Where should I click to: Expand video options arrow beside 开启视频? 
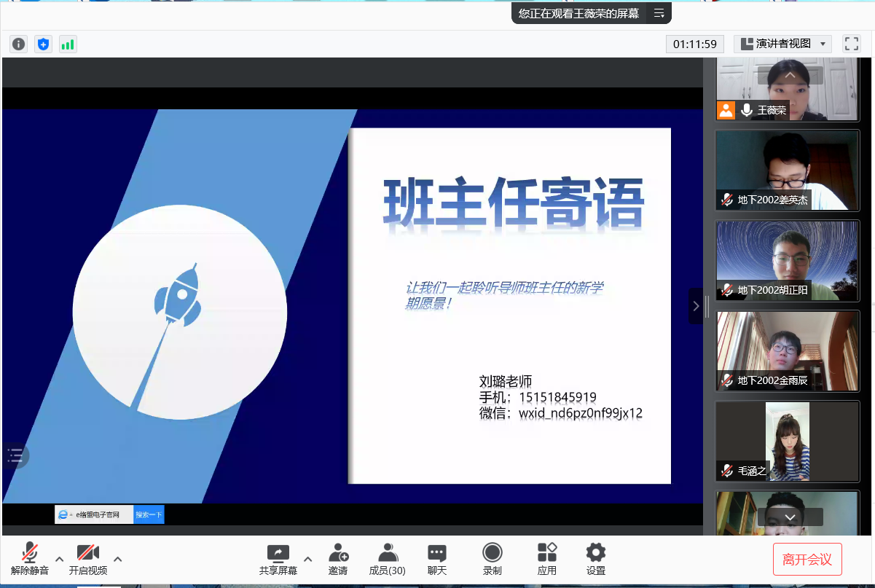click(x=118, y=559)
